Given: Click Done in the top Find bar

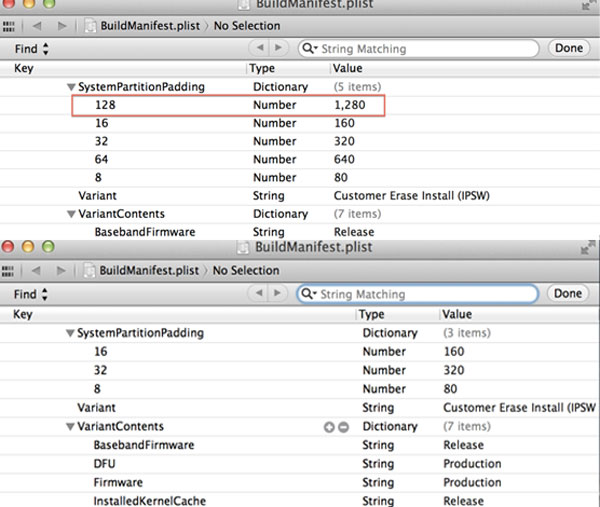Looking at the screenshot, I should (x=568, y=48).
